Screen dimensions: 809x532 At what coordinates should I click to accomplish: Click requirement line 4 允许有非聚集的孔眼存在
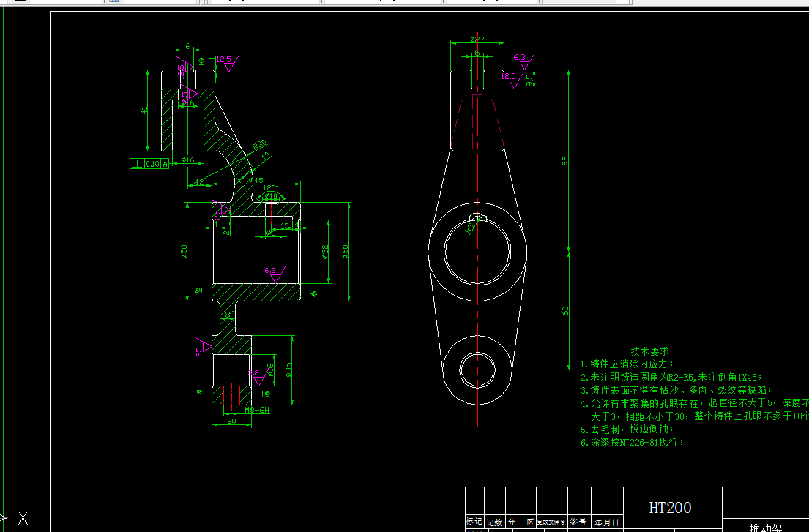[695, 403]
